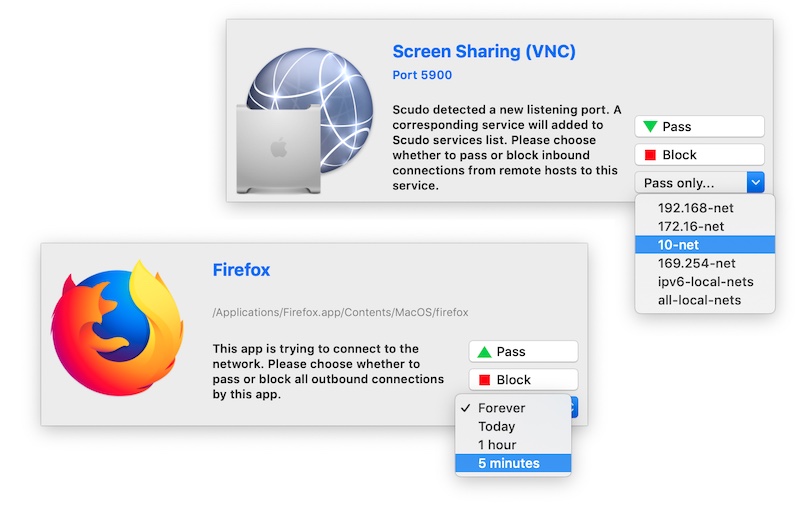800x528 pixels.
Task: Click the Firefox logo icon
Action: (117, 329)
